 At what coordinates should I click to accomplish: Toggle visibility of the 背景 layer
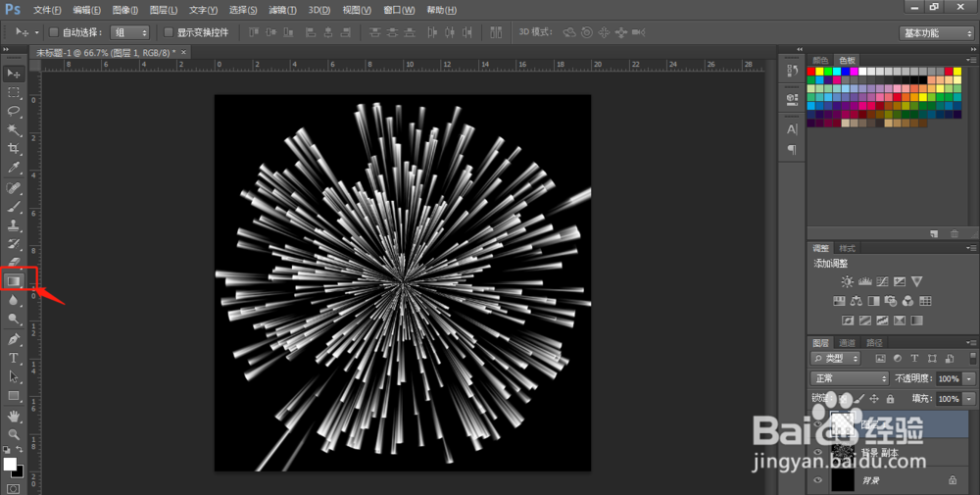(817, 480)
